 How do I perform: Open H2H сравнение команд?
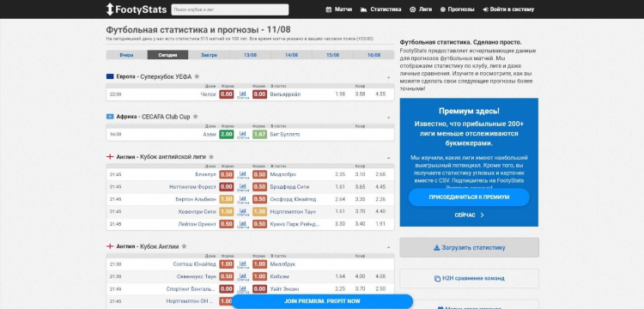pos(469,278)
